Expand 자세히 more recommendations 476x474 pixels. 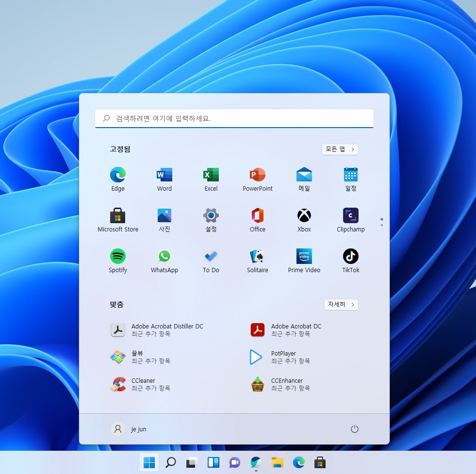point(341,304)
